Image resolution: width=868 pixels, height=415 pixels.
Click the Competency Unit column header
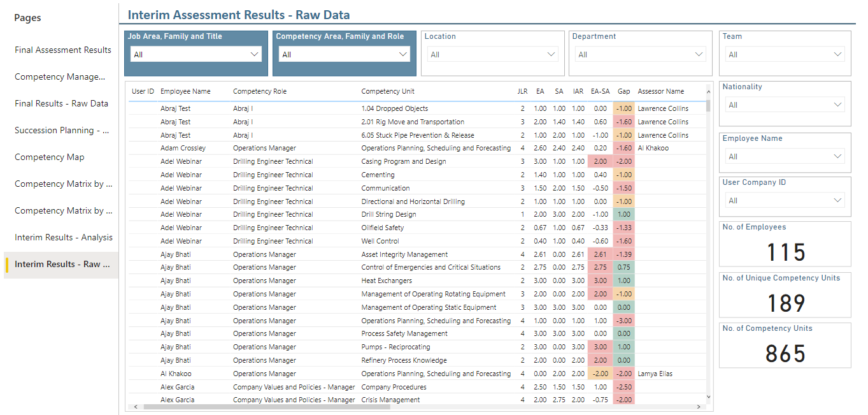(x=388, y=91)
